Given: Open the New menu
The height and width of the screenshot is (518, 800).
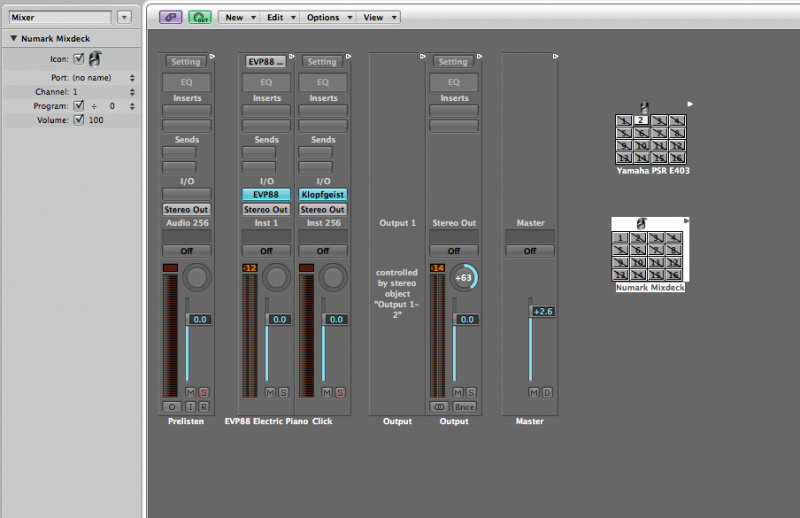Looking at the screenshot, I should (238, 17).
